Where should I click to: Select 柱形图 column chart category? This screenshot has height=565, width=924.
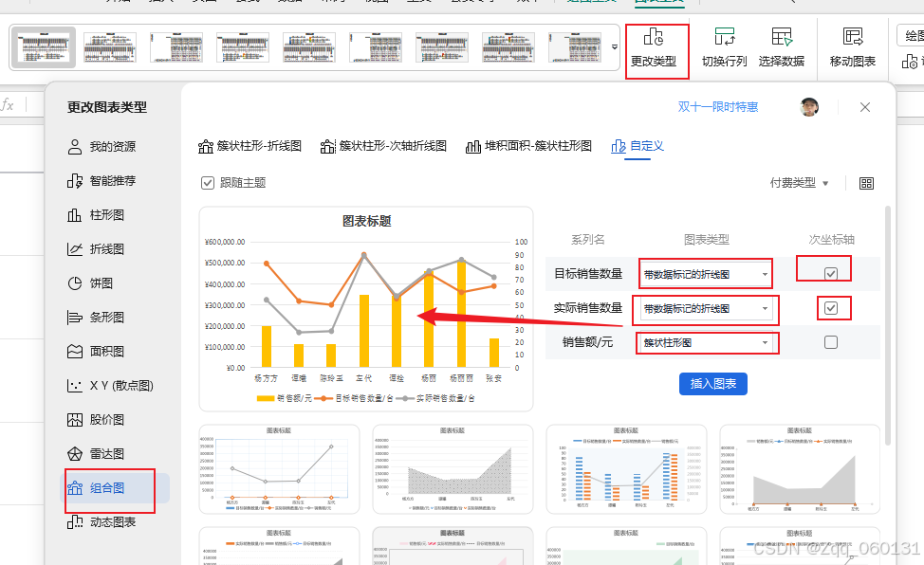pyautogui.click(x=96, y=215)
